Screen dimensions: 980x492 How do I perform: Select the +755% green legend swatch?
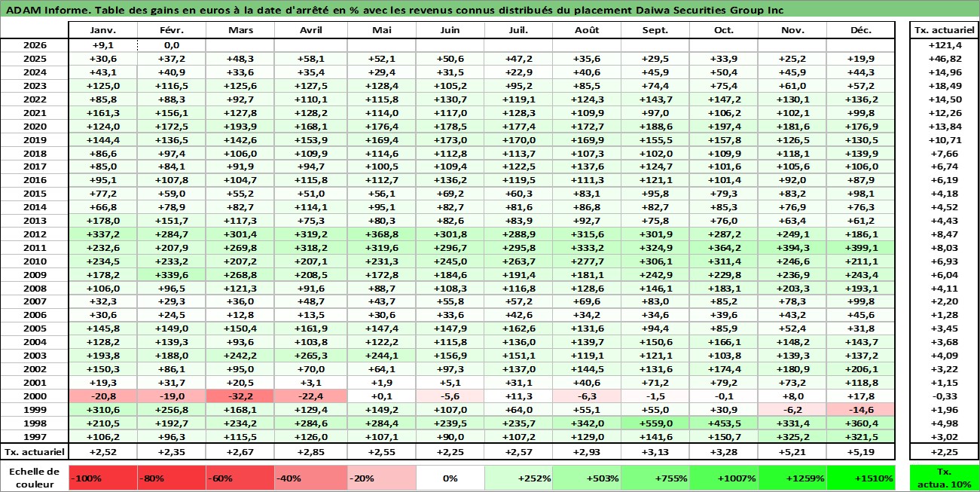pyautogui.click(x=655, y=478)
